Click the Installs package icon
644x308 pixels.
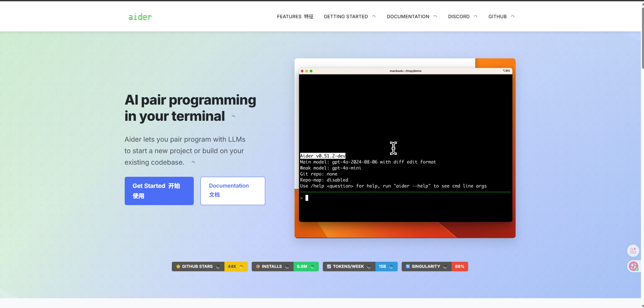[258, 267]
